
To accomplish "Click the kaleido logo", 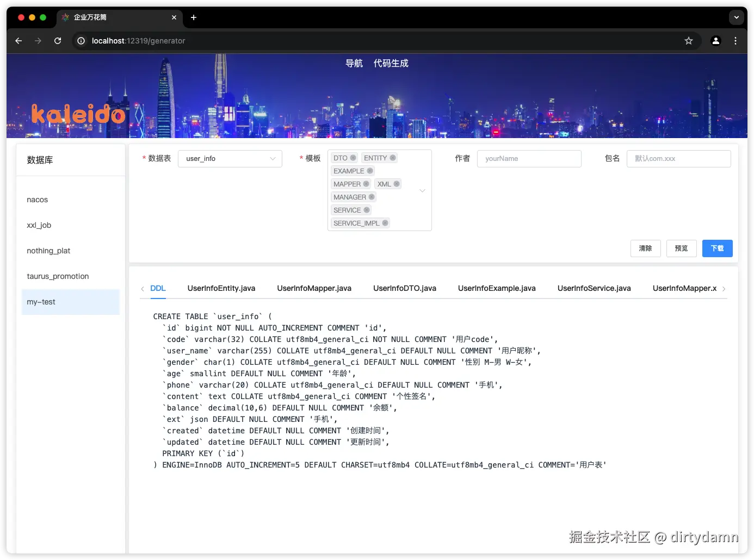I will 78,114.
